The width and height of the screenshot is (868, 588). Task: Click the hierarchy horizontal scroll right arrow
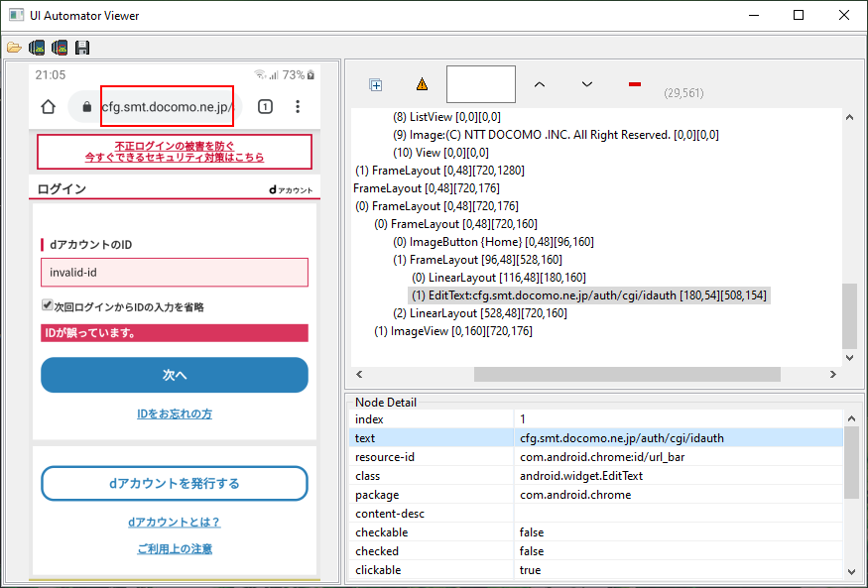click(833, 375)
